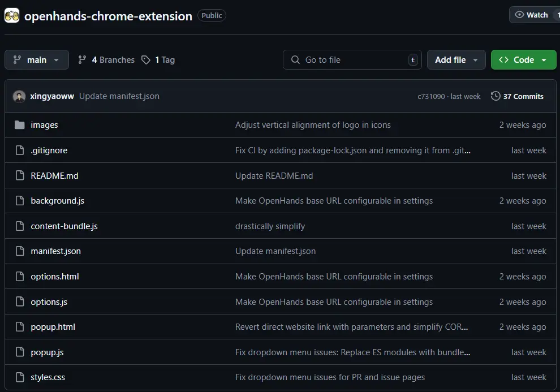Open the green Code dropdown
Screen dimensions: 560x392
523,60
